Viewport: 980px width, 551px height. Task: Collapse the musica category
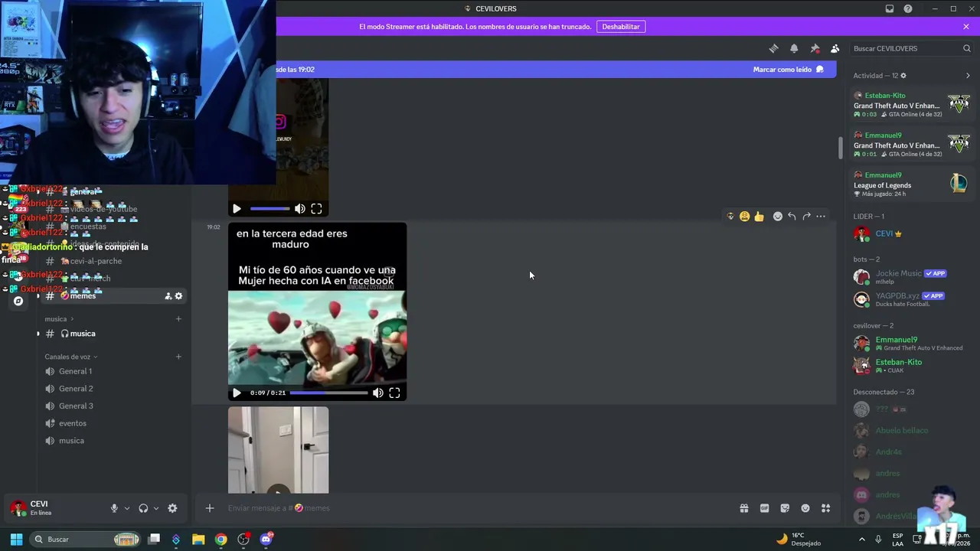click(x=59, y=319)
